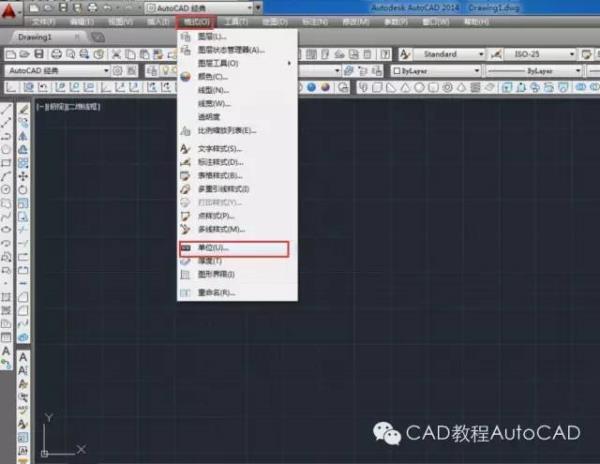600x464 pixels.
Task: Click the Sphere icon in Modeling toolbar
Action: (419, 88)
